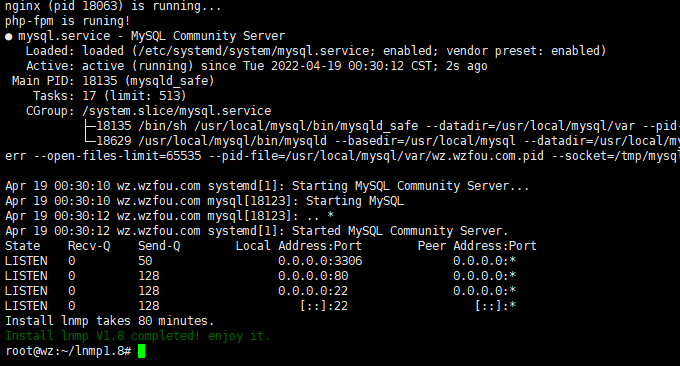Click 'vendor preset: enabled)' text
680x366 pixels.
click(526, 51)
